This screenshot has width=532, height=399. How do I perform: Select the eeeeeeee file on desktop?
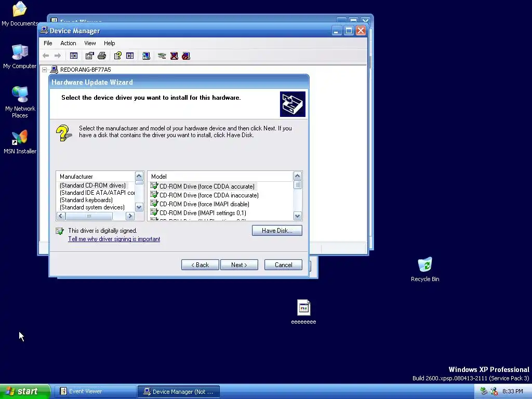pos(303,312)
